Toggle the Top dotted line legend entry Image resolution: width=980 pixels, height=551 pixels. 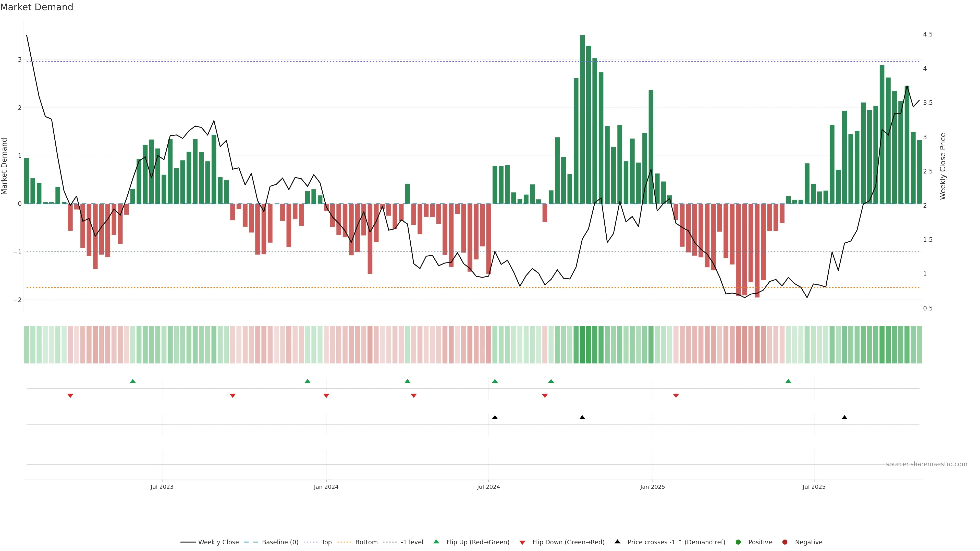tap(326, 542)
